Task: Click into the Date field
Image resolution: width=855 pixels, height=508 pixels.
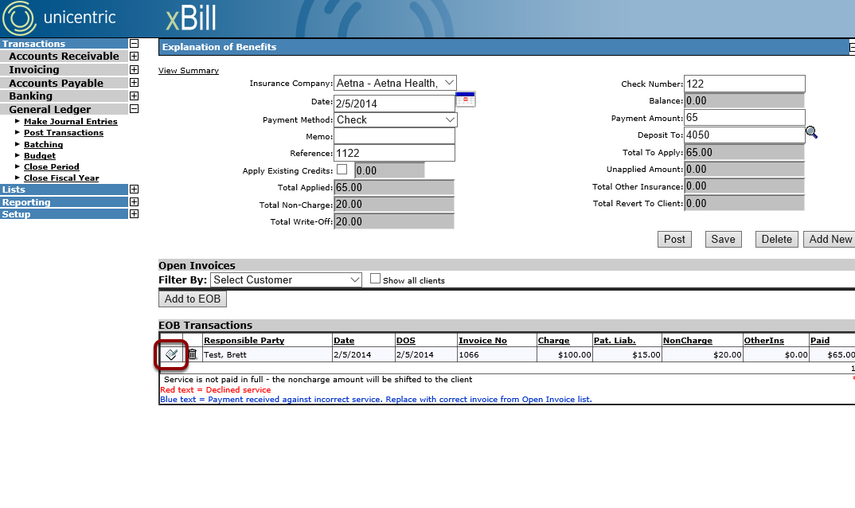Action: tap(394, 103)
